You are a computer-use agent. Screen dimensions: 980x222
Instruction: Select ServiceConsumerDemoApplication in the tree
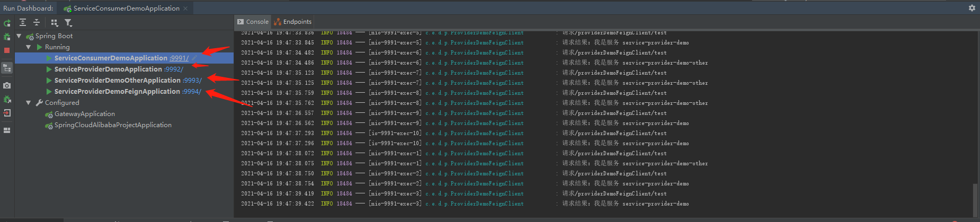point(111,58)
